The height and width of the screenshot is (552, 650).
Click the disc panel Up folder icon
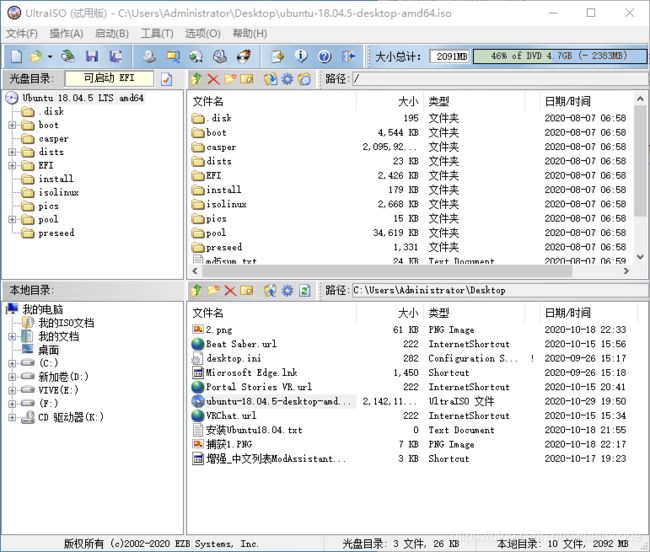click(x=196, y=79)
